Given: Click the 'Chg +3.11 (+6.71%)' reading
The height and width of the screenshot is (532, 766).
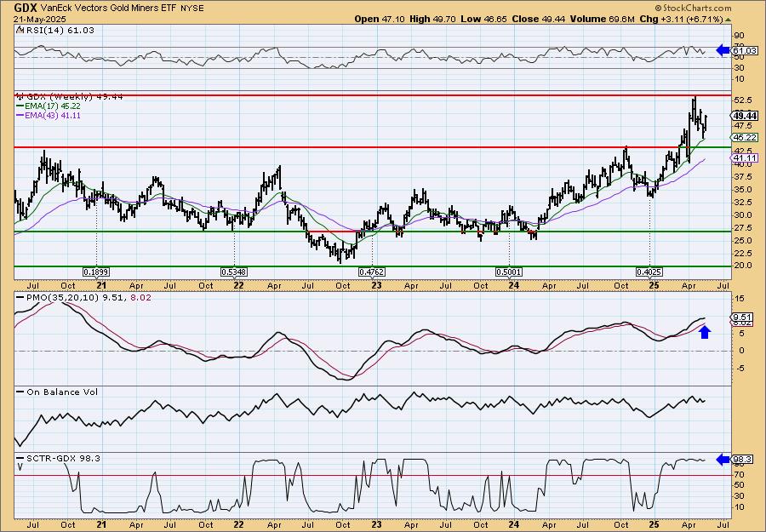Looking at the screenshot, I should pyautogui.click(x=681, y=19).
